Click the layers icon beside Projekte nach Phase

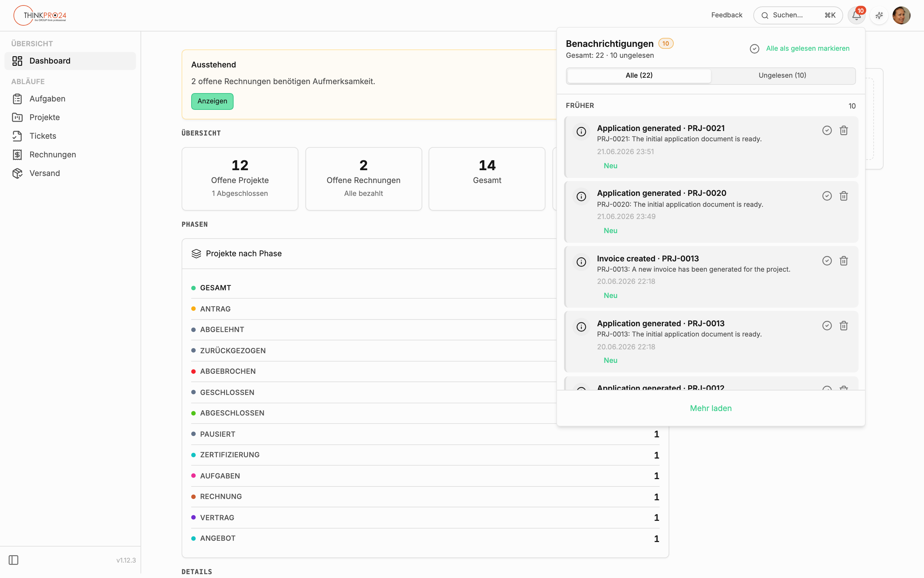tap(196, 253)
